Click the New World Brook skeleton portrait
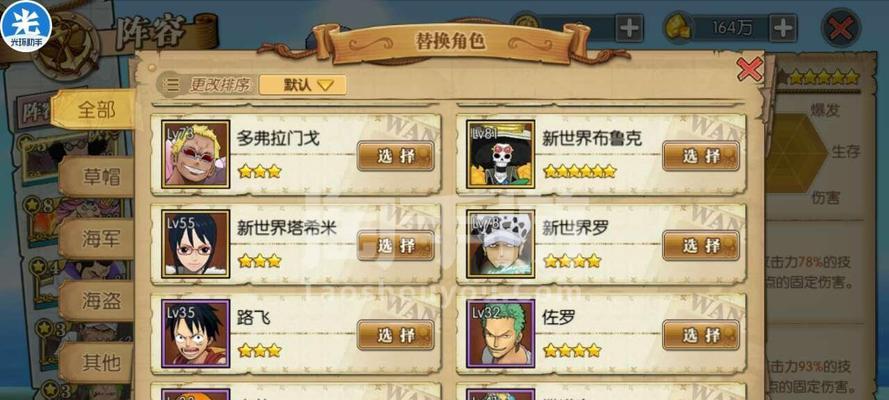This screenshot has height=400, width=889. (501, 154)
